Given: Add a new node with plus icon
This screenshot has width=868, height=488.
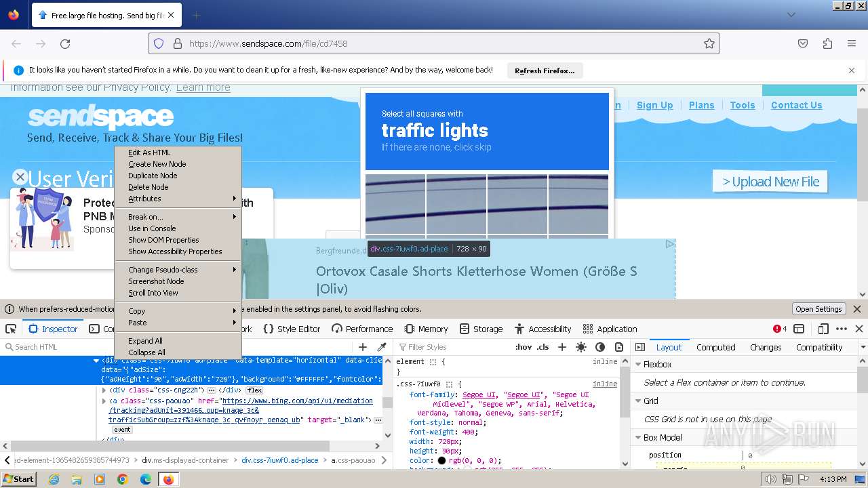Looking at the screenshot, I should [363, 347].
